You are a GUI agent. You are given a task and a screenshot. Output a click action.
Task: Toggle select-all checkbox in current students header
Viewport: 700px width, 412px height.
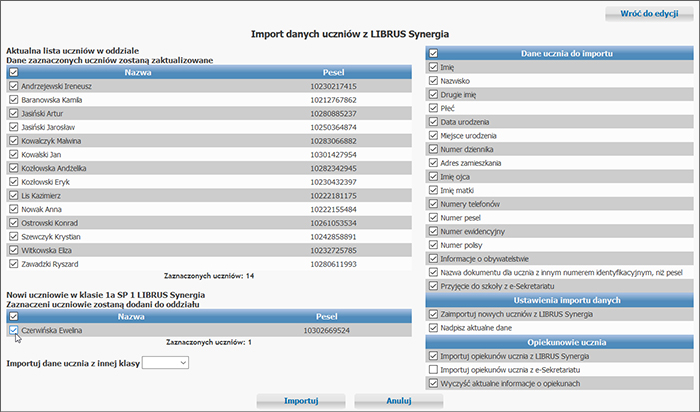tap(13, 73)
